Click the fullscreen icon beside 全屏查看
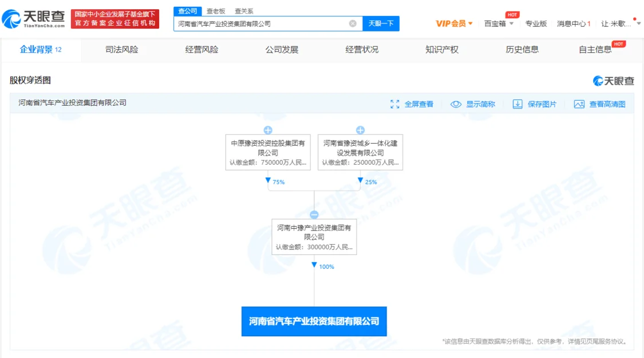644x358 pixels. [394, 104]
